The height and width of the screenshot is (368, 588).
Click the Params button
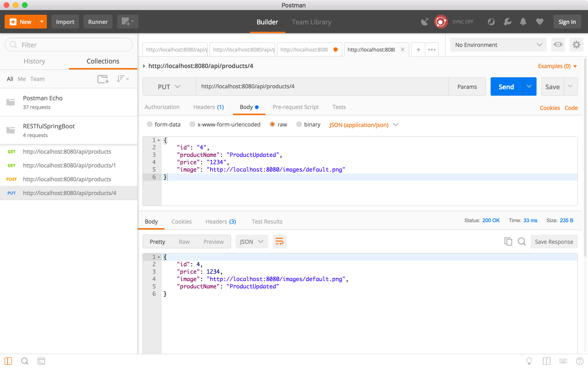coord(467,87)
